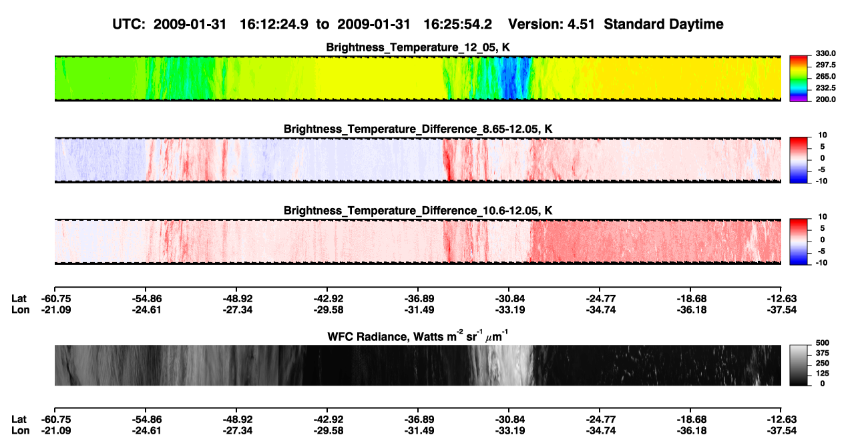
Task: Click the Brightness_Temperature_12_05 rainbow colorbar
Action: click(799, 78)
